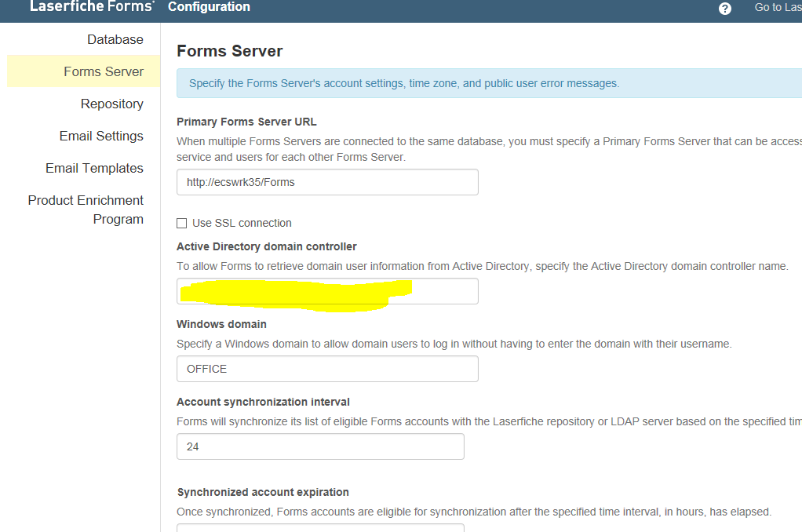
Task: Select Forms Server in the sidebar
Action: point(83,71)
